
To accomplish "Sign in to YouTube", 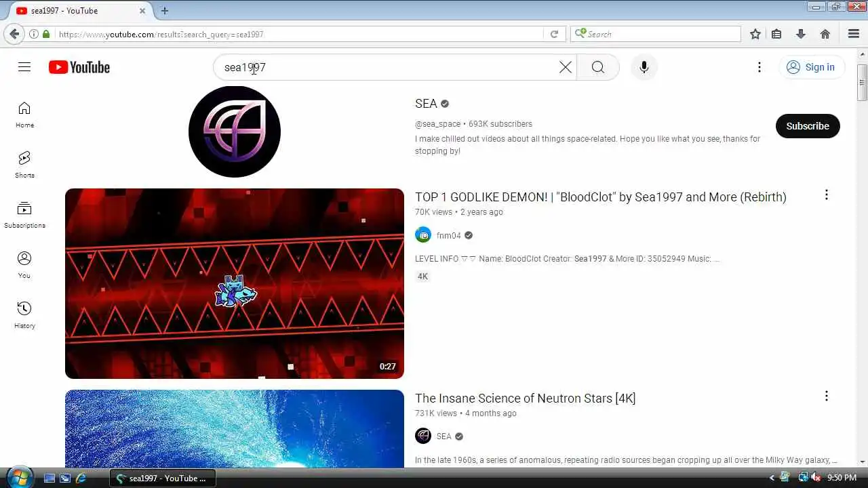I will [811, 67].
